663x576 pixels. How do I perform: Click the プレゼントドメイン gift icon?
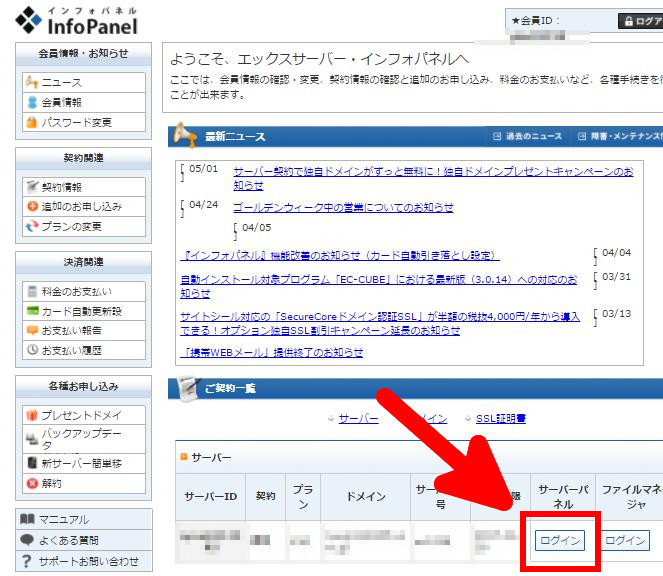[x=32, y=415]
